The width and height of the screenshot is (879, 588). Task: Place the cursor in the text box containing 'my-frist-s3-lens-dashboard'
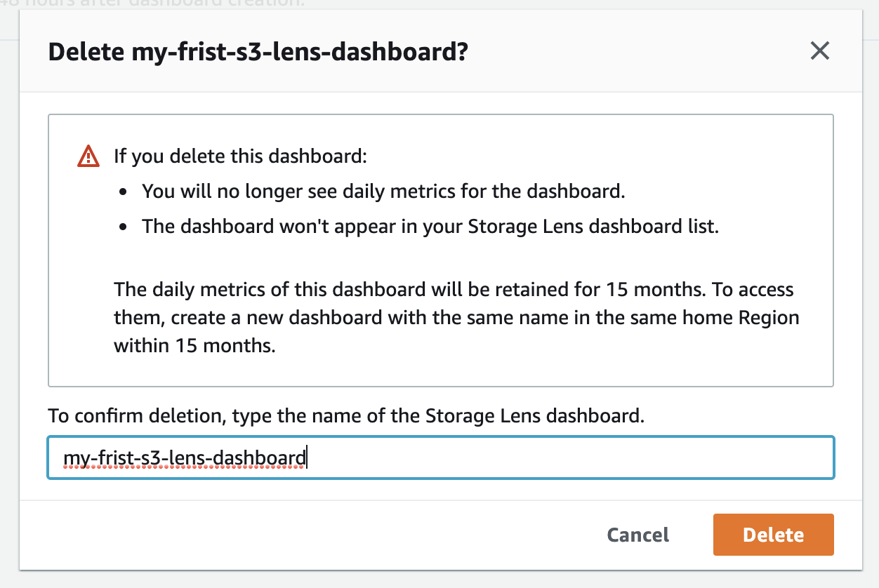tap(440, 457)
